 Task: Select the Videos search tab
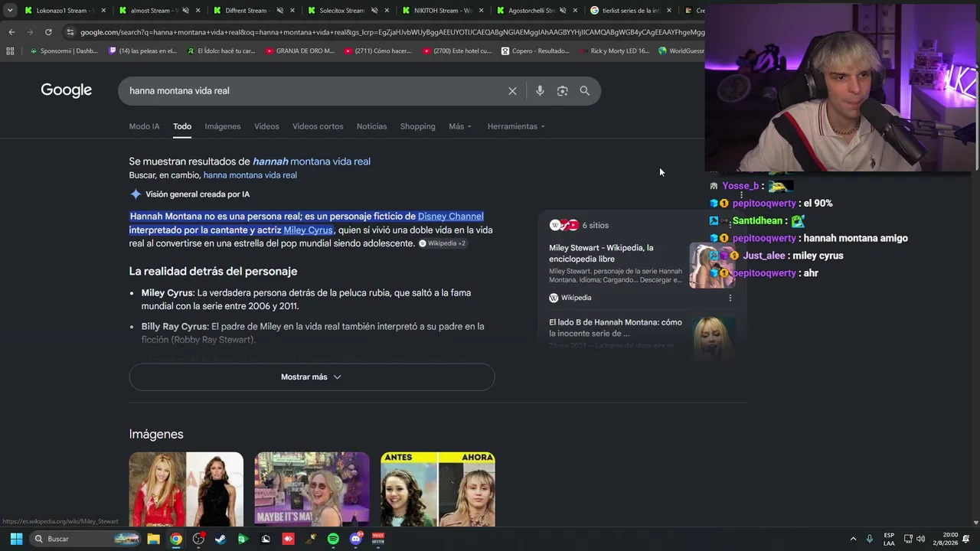pos(266,126)
